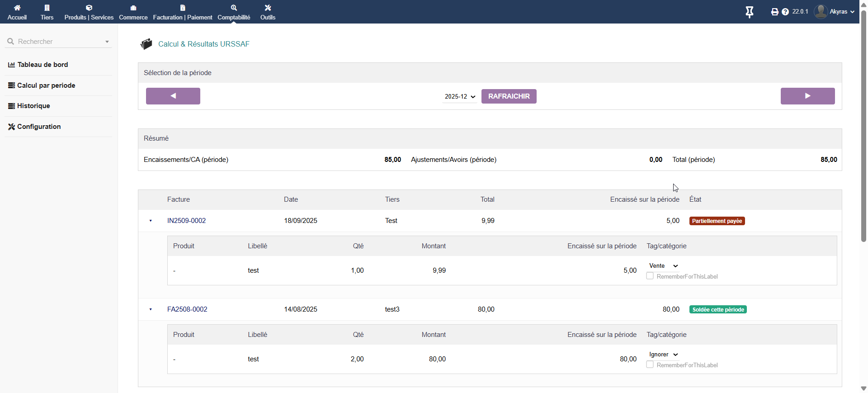Open Historique in the sidebar
Screen dimensions: 868x393
pyautogui.click(x=33, y=106)
